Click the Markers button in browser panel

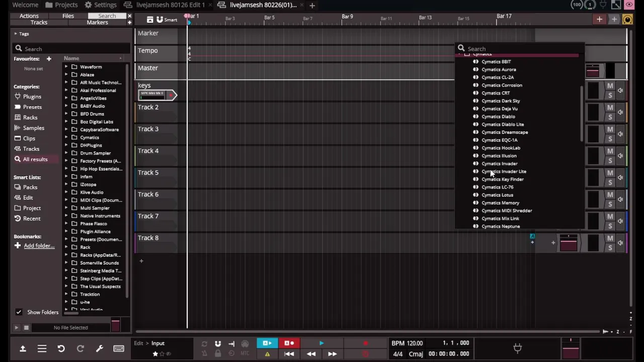coord(97,23)
